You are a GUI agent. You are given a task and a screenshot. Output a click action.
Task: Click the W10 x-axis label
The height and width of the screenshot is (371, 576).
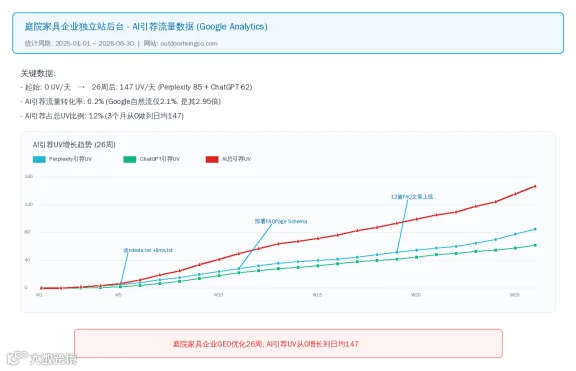218,295
